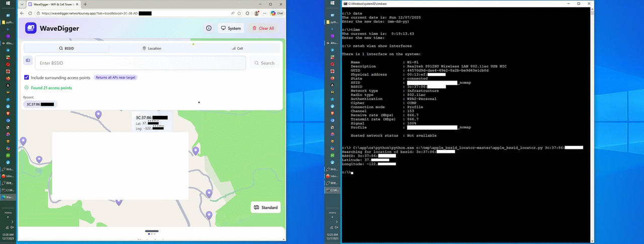Click the Search button
644x244 pixels.
[264, 63]
